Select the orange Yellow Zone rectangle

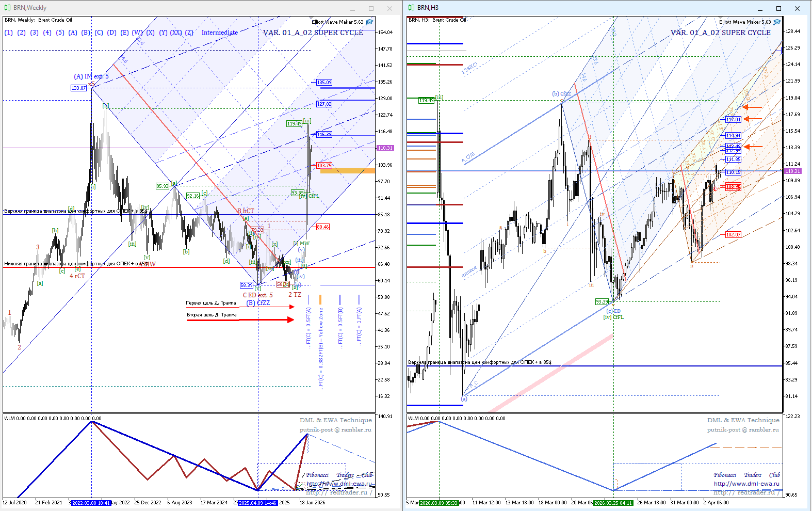pyautogui.click(x=347, y=170)
